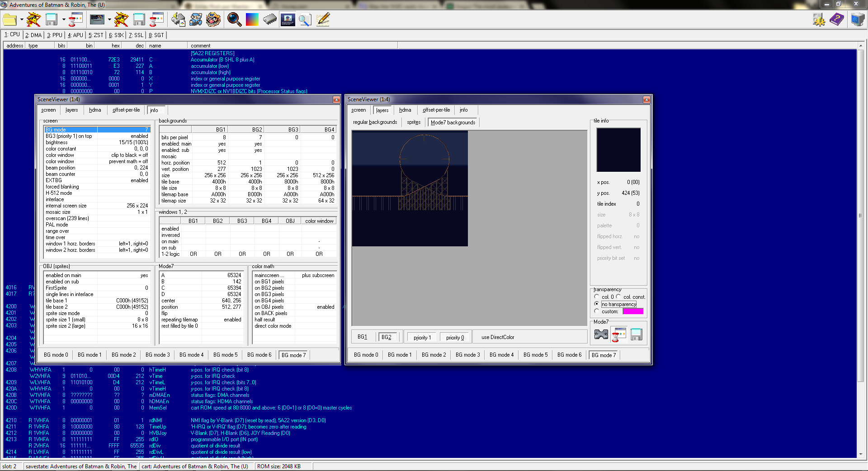This screenshot has height=471, width=868.
Task: Click the Wario face icon
Action: tap(213, 19)
